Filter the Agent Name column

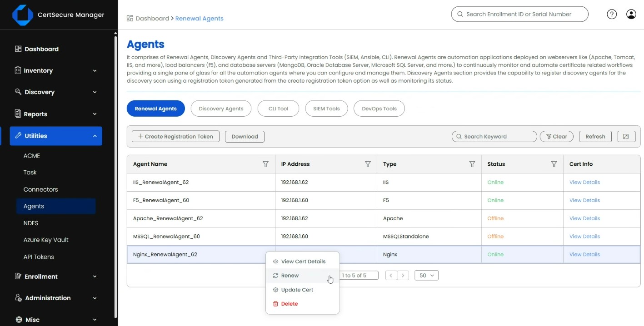pos(265,164)
